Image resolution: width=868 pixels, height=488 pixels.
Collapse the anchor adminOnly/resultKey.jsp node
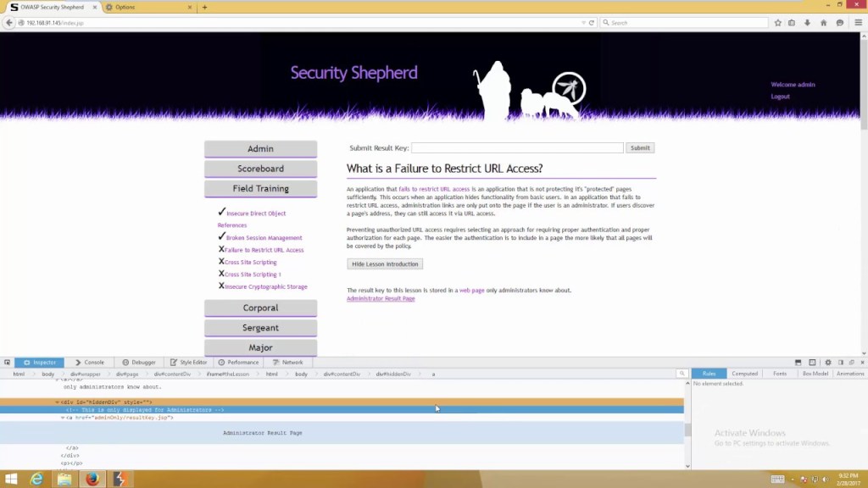tap(63, 418)
